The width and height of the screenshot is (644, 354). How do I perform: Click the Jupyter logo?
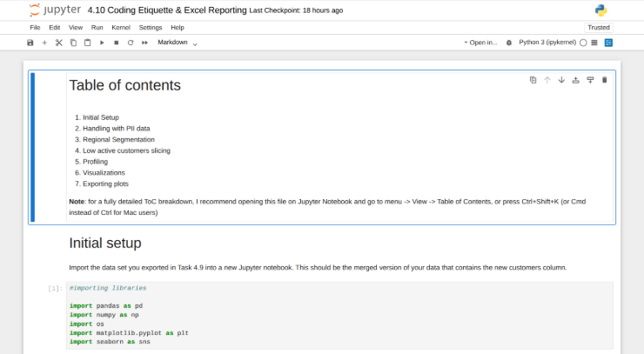[x=55, y=10]
